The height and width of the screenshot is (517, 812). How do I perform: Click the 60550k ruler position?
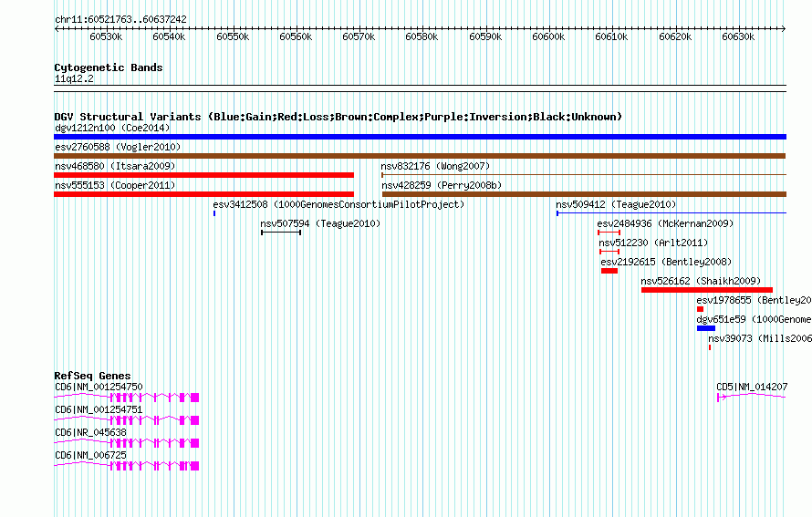click(233, 36)
